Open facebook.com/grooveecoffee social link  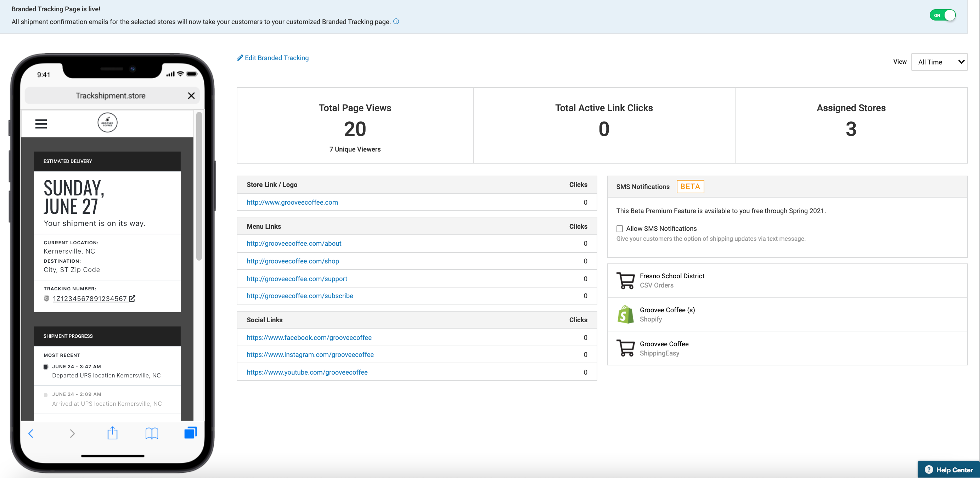click(309, 338)
